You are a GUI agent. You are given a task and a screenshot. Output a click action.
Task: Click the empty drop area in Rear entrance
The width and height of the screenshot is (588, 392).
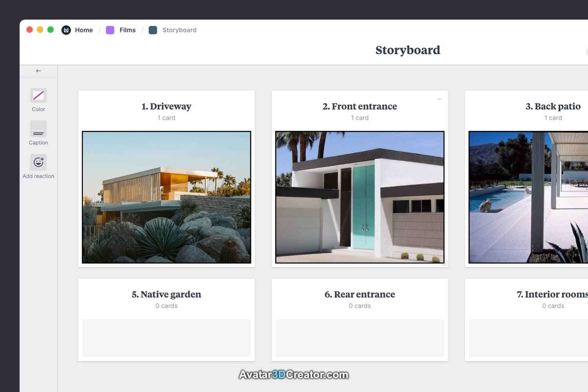(x=360, y=338)
